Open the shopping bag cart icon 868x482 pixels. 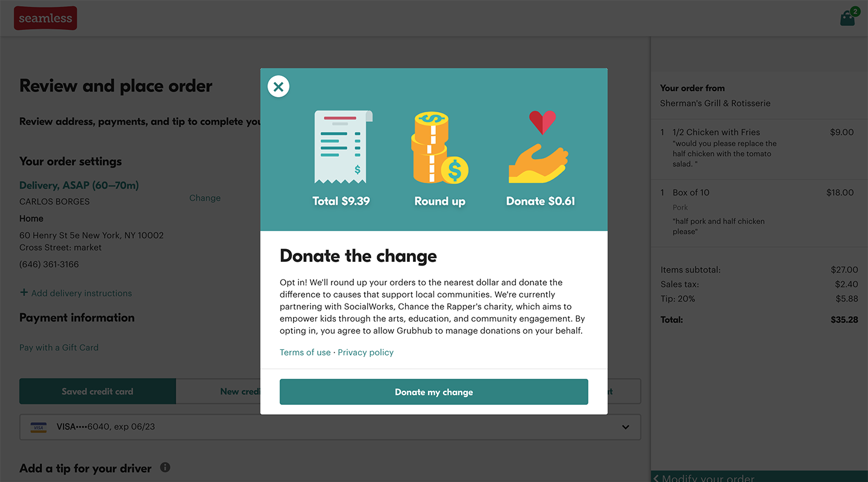849,17
